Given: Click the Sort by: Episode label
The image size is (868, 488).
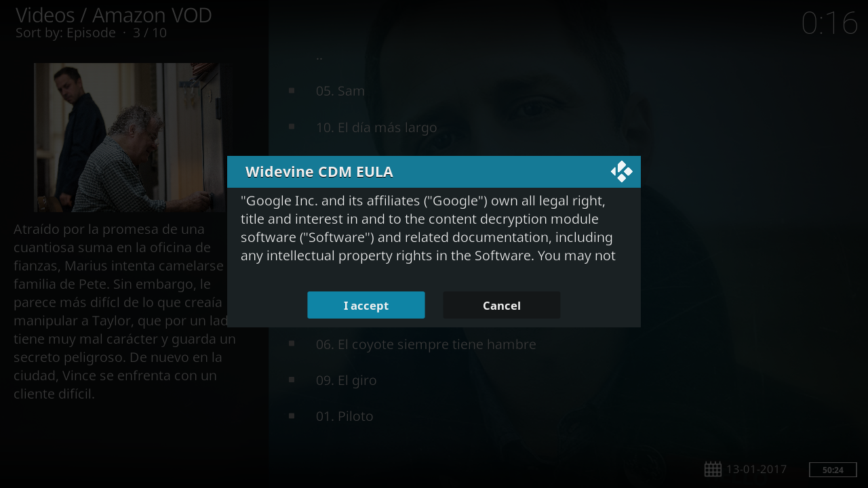Looking at the screenshot, I should click(66, 33).
